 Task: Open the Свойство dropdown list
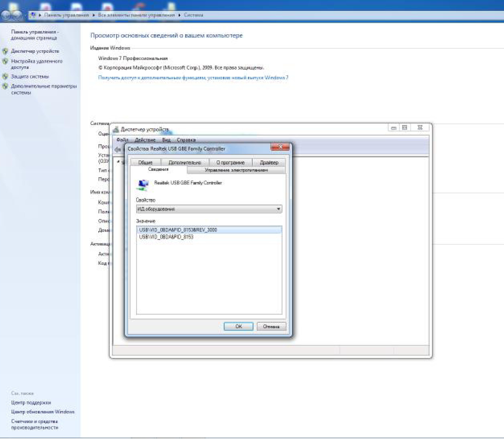pos(278,209)
